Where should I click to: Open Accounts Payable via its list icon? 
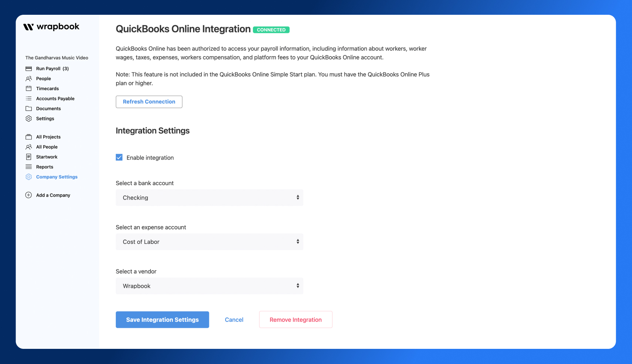[x=28, y=98]
